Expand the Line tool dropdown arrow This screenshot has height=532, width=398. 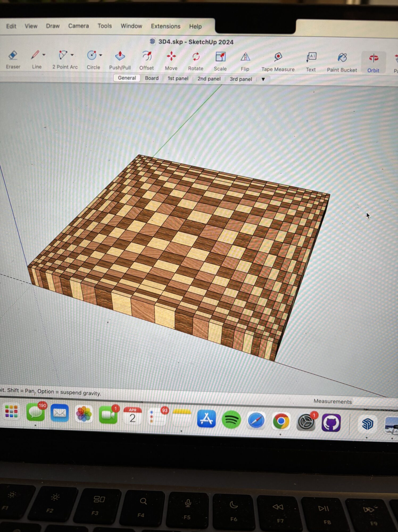[x=44, y=55]
